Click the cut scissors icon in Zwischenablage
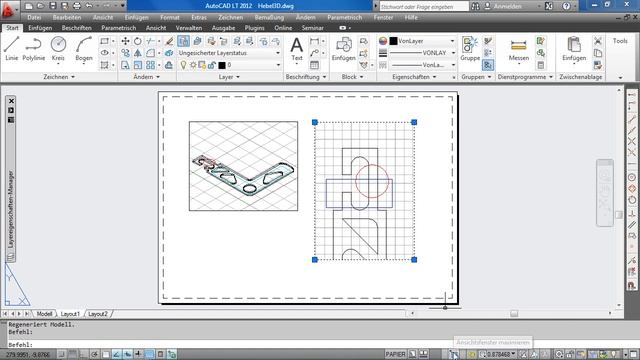Image resolution: width=640 pixels, height=360 pixels. (598, 41)
